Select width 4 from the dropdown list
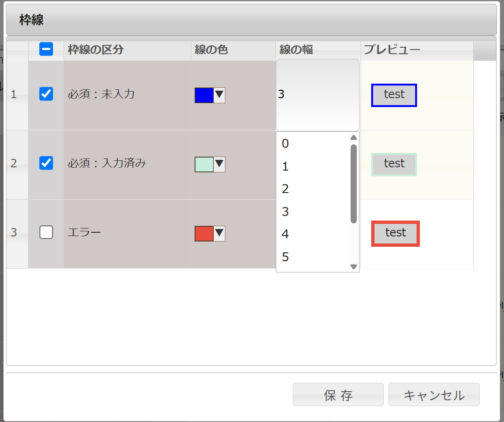Screen dimensions: 504x422 click(x=312, y=234)
